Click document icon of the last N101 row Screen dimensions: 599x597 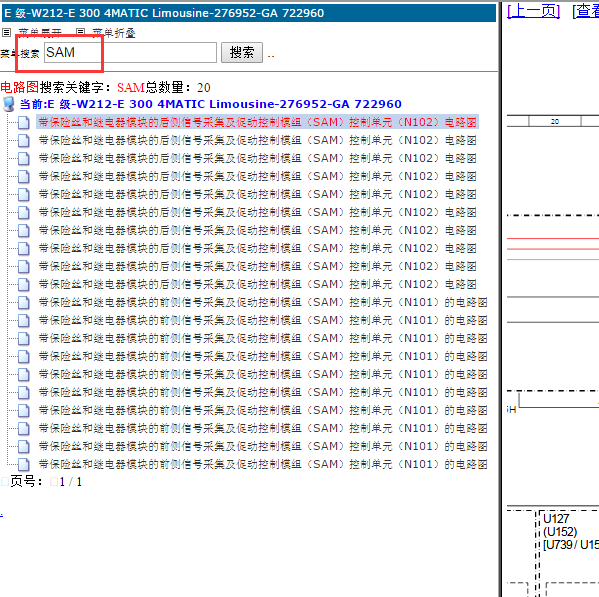(x=24, y=464)
